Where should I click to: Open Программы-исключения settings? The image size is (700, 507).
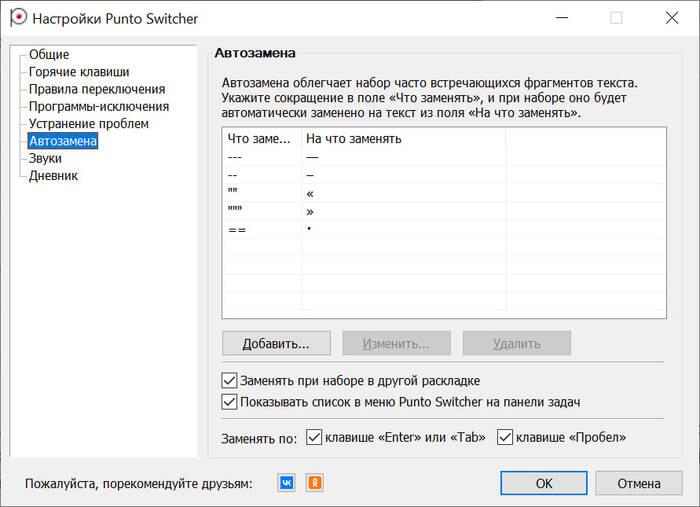point(98,106)
